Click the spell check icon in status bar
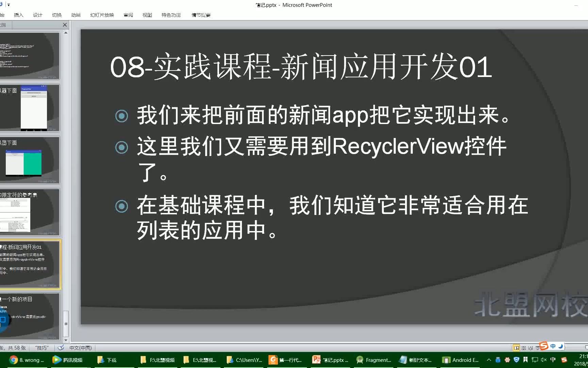Viewport: 588px width, 368px height. (x=61, y=348)
